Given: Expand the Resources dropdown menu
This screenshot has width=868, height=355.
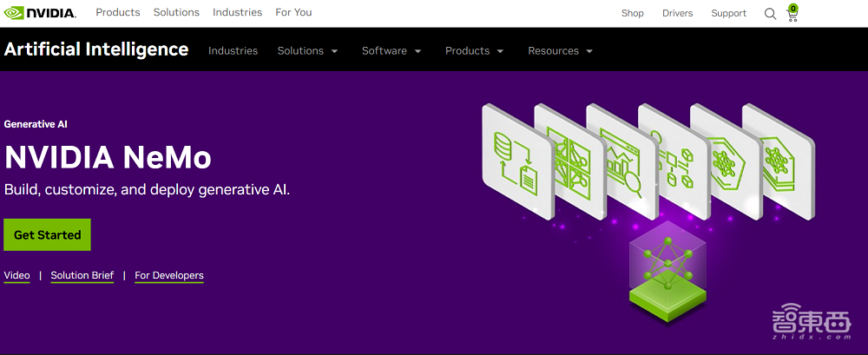Looking at the screenshot, I should (x=560, y=51).
